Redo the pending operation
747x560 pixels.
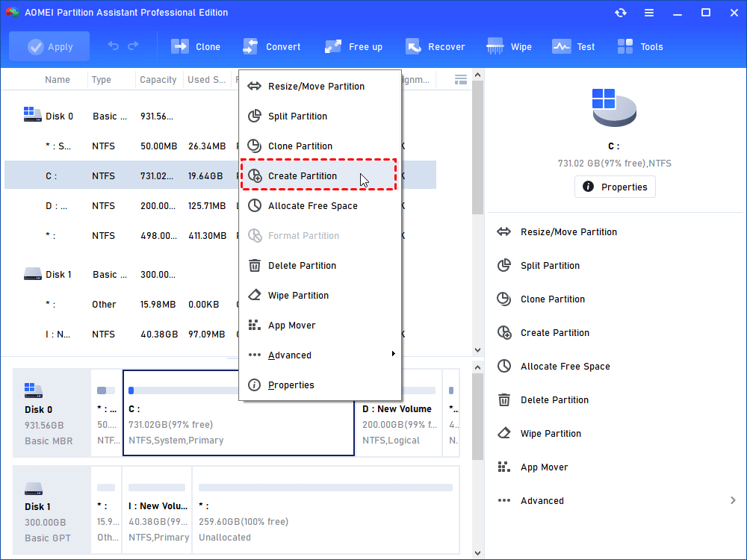point(134,46)
